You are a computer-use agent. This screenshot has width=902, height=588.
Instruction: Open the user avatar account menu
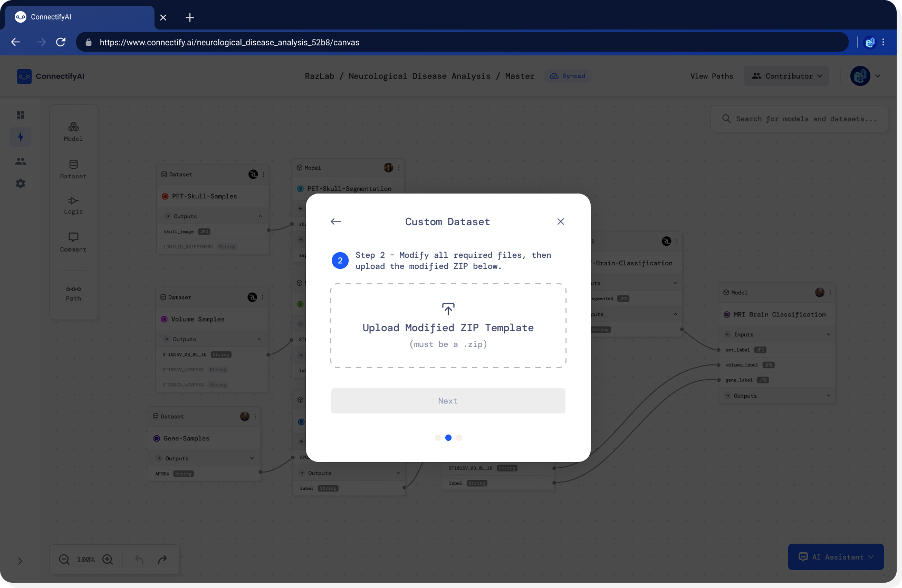coord(865,76)
